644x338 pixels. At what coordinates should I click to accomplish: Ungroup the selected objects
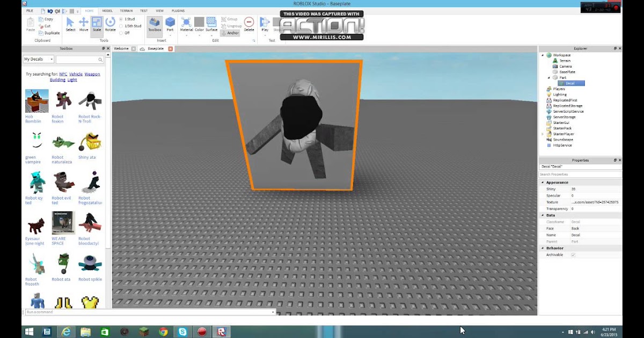coord(231,26)
